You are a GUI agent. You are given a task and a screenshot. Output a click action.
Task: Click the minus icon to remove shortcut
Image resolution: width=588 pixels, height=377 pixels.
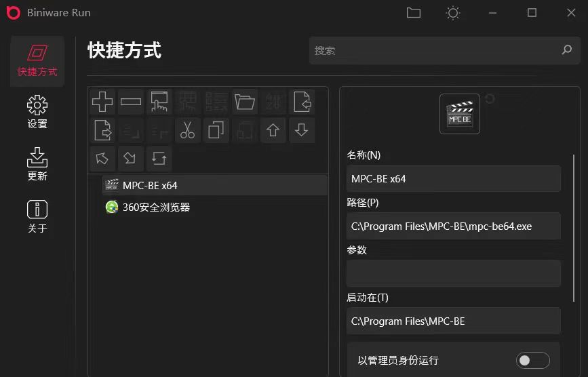130,102
